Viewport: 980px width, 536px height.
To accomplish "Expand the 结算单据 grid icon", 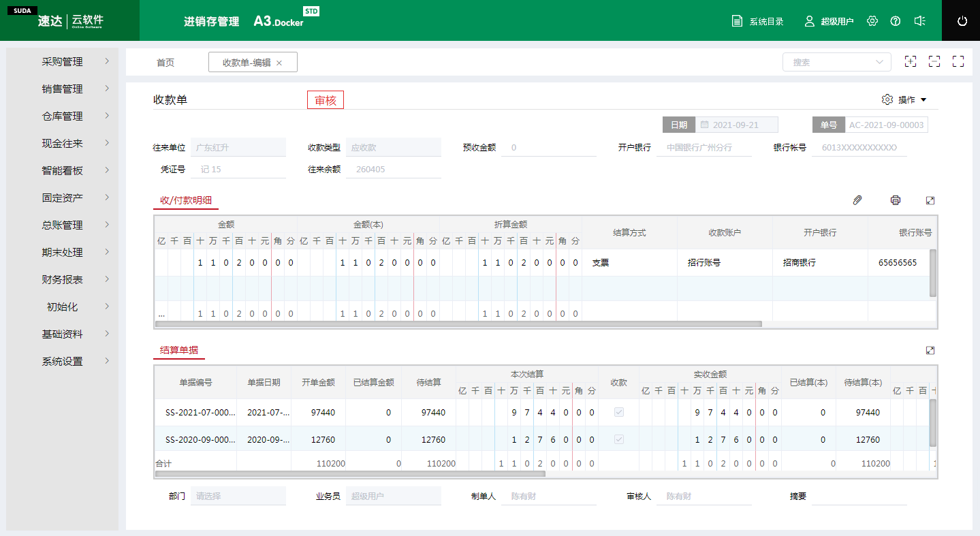I will click(x=930, y=350).
